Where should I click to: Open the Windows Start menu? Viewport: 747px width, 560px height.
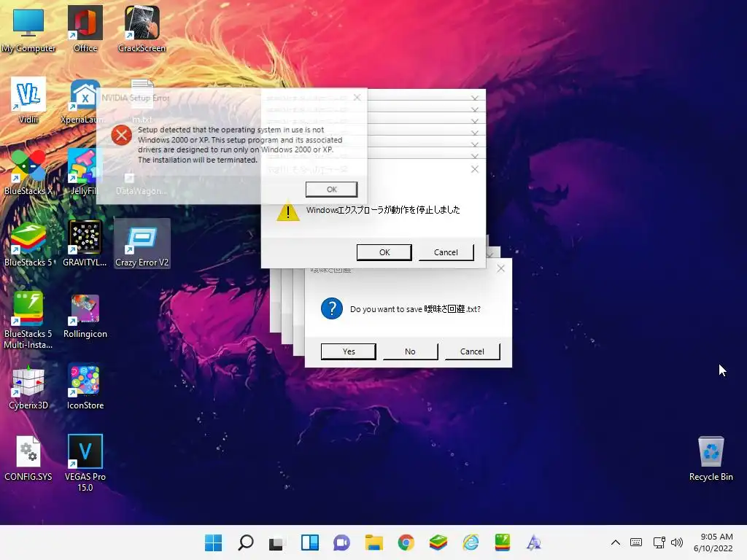(213, 542)
